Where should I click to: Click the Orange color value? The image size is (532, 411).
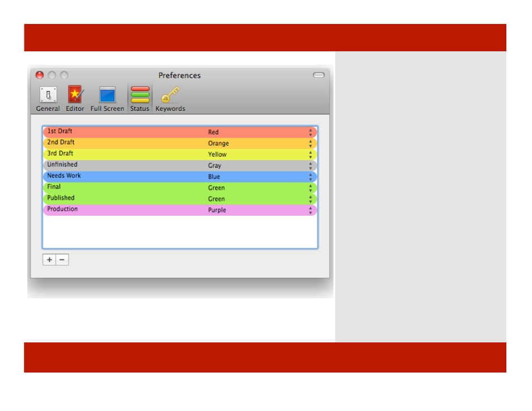click(x=218, y=143)
